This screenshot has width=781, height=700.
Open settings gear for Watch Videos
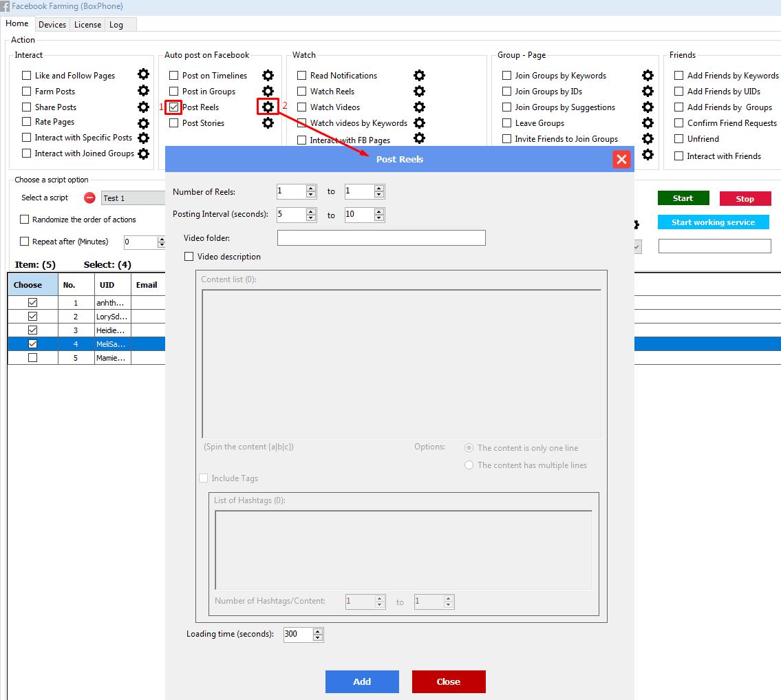(x=419, y=107)
